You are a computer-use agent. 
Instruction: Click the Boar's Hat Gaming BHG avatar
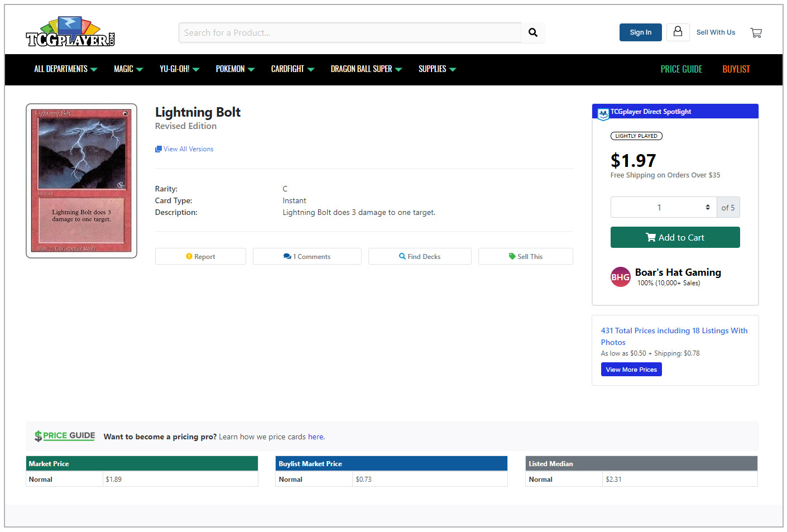point(620,277)
